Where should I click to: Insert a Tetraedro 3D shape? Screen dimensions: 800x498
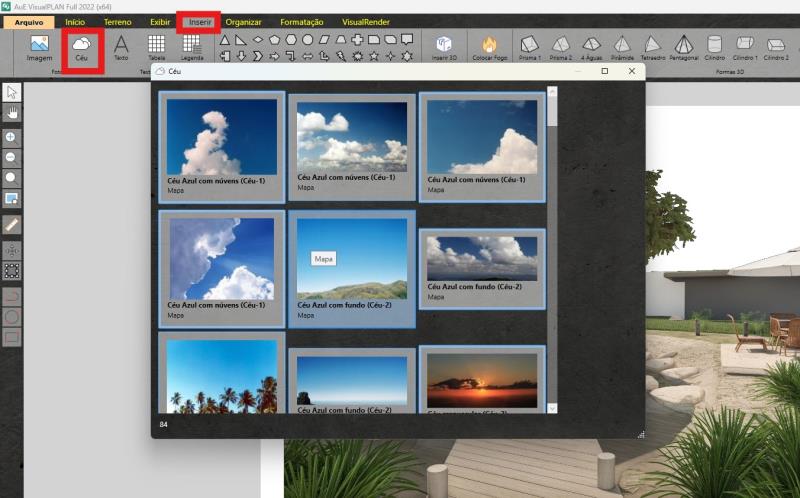653,48
